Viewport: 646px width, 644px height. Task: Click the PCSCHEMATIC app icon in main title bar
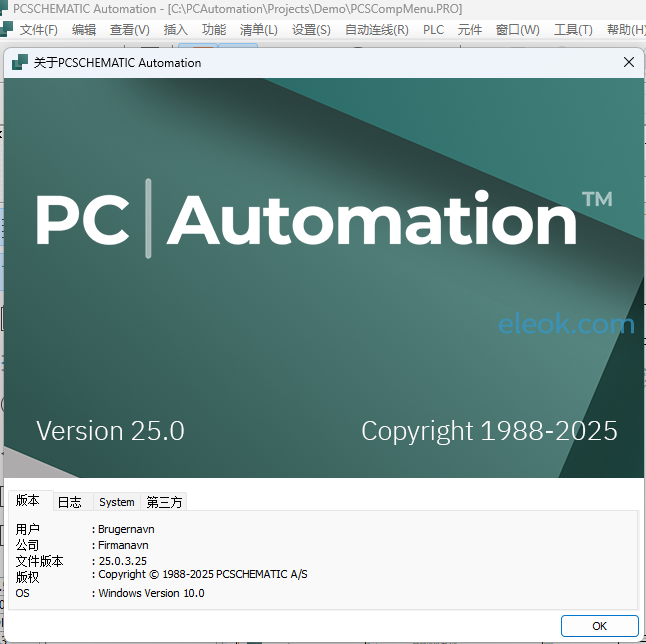[7, 8]
